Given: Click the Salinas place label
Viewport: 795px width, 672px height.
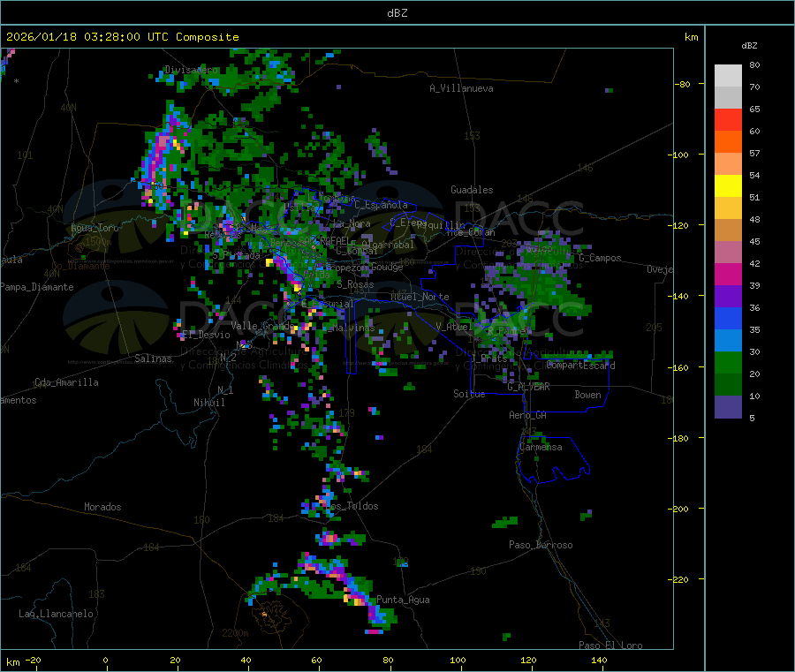Looking at the screenshot, I should click(153, 359).
